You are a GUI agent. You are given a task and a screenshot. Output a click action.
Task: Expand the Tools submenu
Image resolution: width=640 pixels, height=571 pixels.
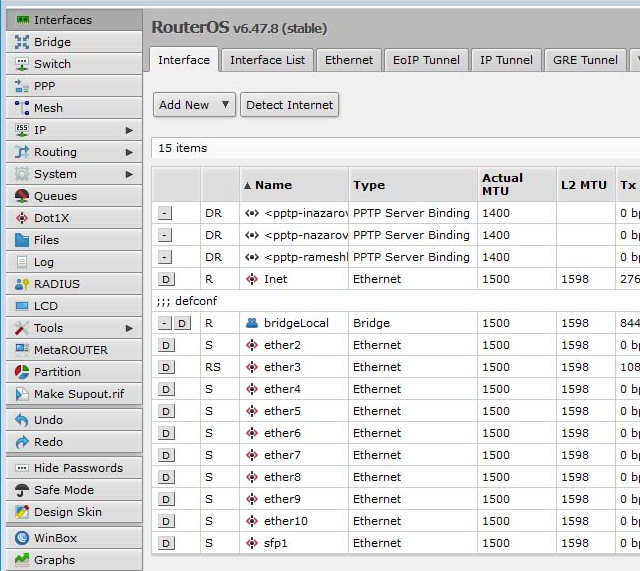click(x=129, y=328)
